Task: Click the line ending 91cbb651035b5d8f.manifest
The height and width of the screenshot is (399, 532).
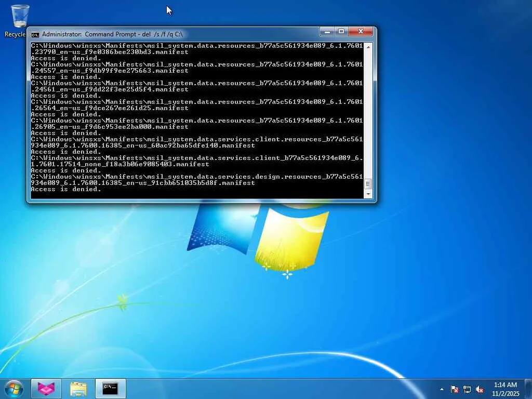Action: point(143,182)
